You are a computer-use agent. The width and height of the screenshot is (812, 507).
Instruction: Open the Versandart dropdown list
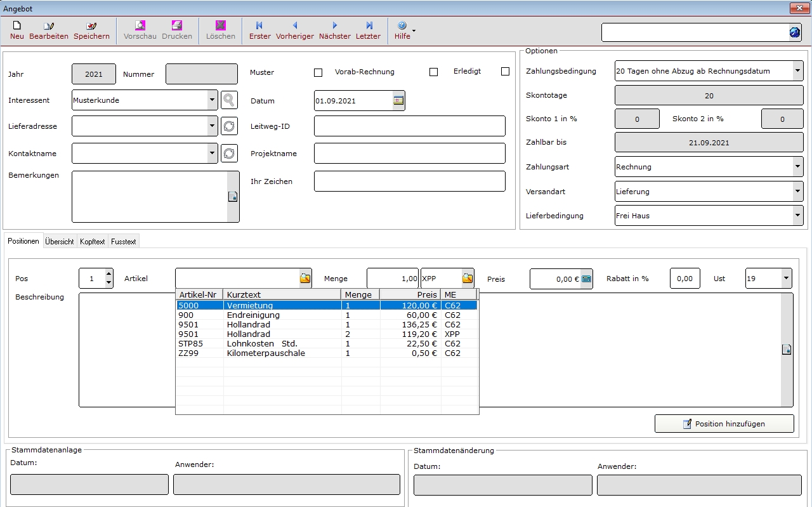pos(797,191)
